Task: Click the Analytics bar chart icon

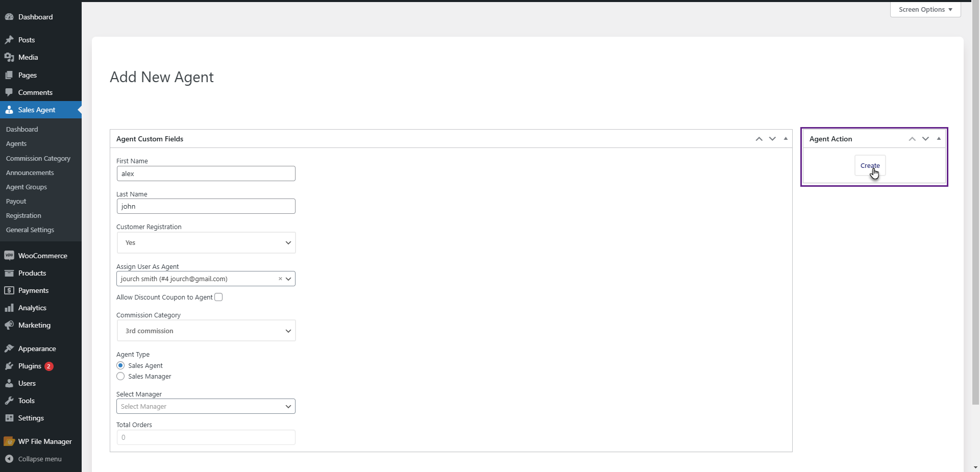Action: coord(9,308)
